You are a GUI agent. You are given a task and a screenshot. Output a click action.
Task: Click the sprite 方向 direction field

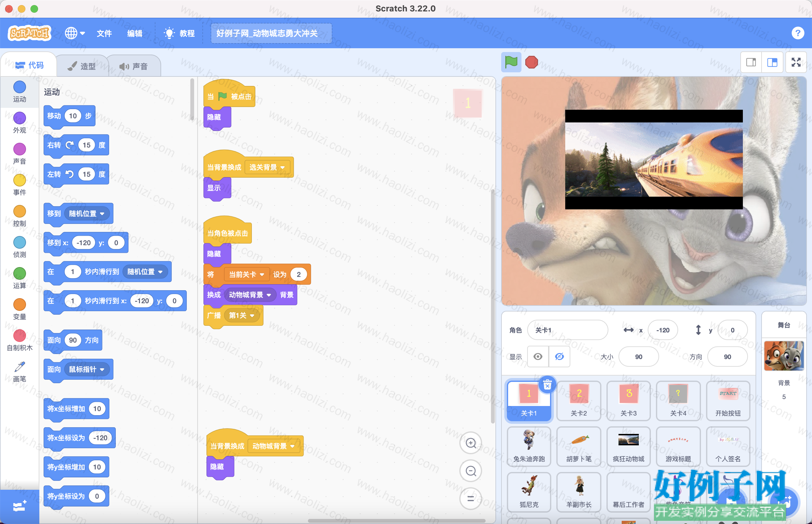[727, 357]
